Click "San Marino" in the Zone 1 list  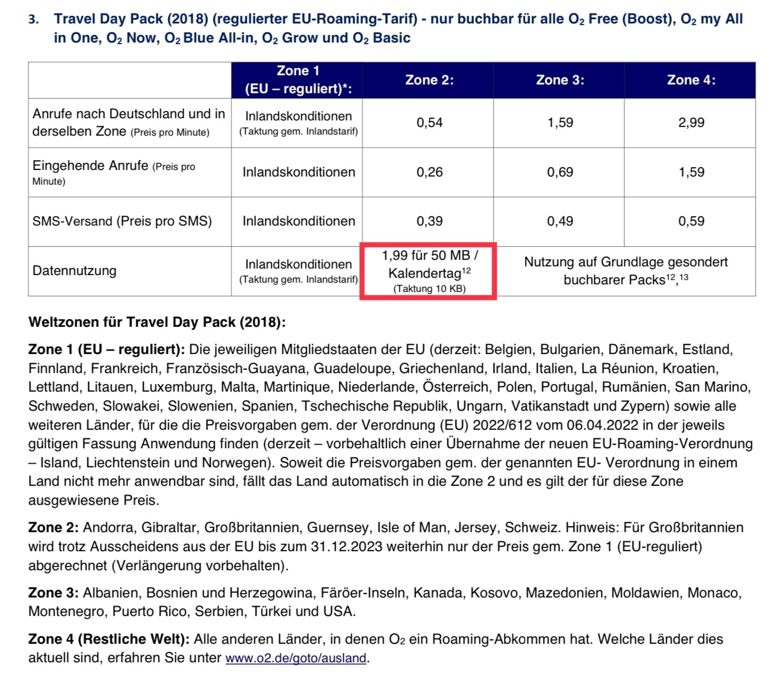(711, 387)
